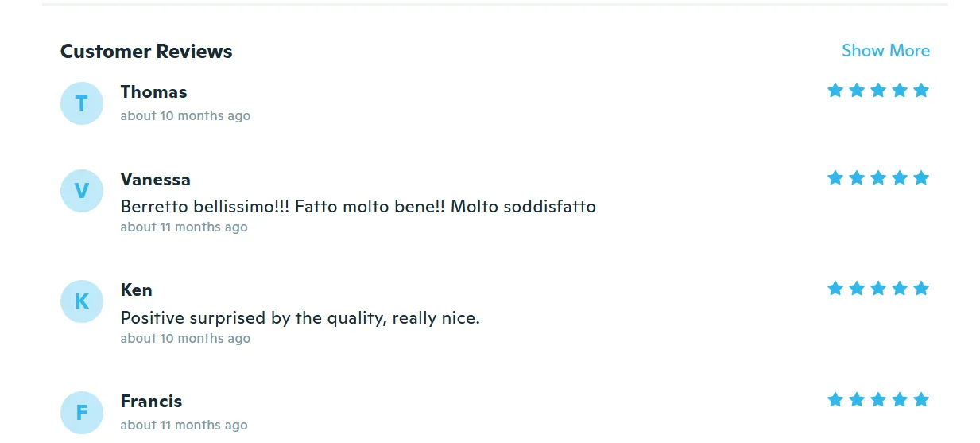Click the third star of Ken's rating
The image size is (980, 443).
[x=878, y=288]
